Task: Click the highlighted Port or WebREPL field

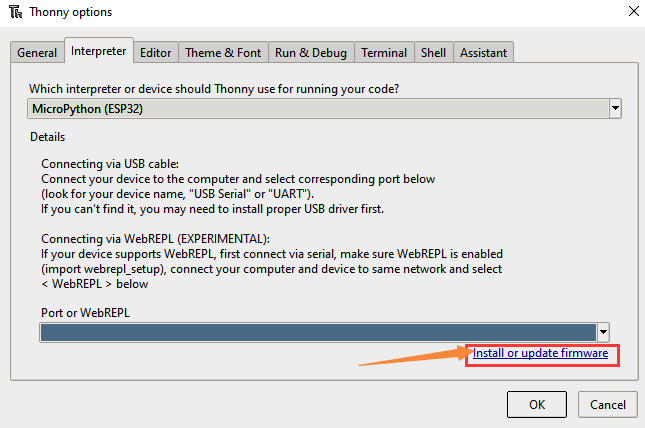Action: (x=318, y=332)
